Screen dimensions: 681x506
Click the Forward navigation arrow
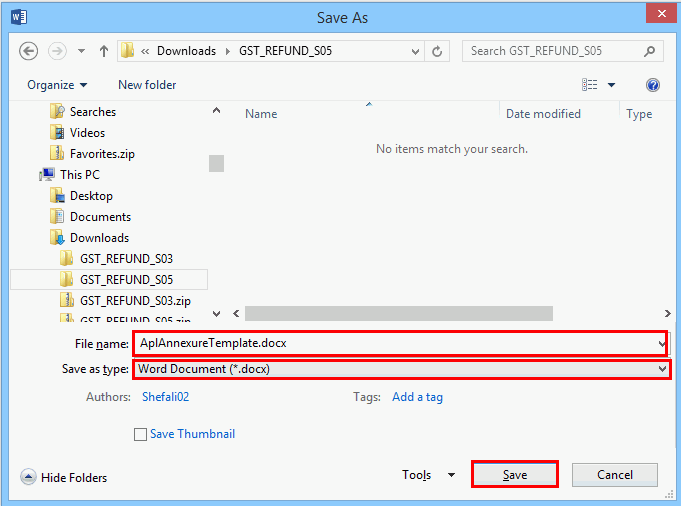pyautogui.click(x=57, y=51)
